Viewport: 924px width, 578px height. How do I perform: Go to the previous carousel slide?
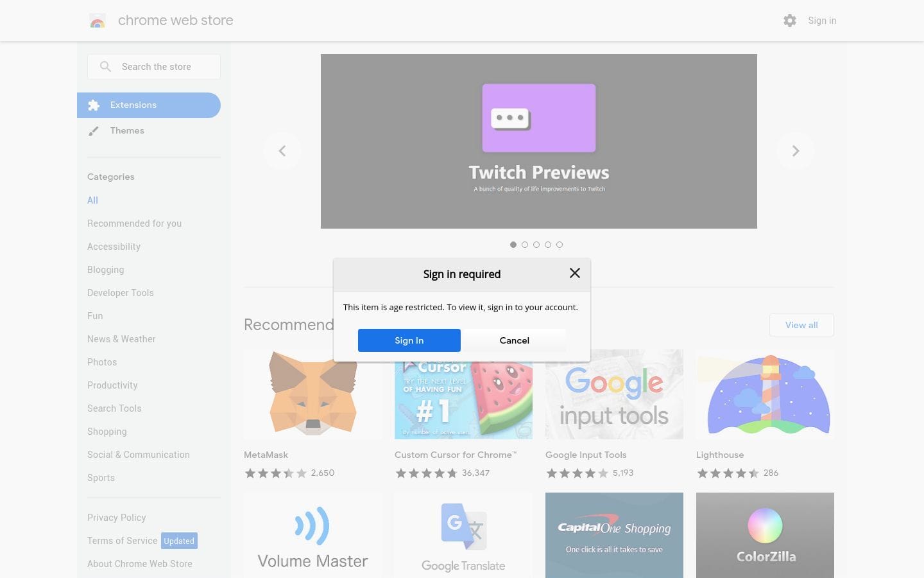point(282,151)
